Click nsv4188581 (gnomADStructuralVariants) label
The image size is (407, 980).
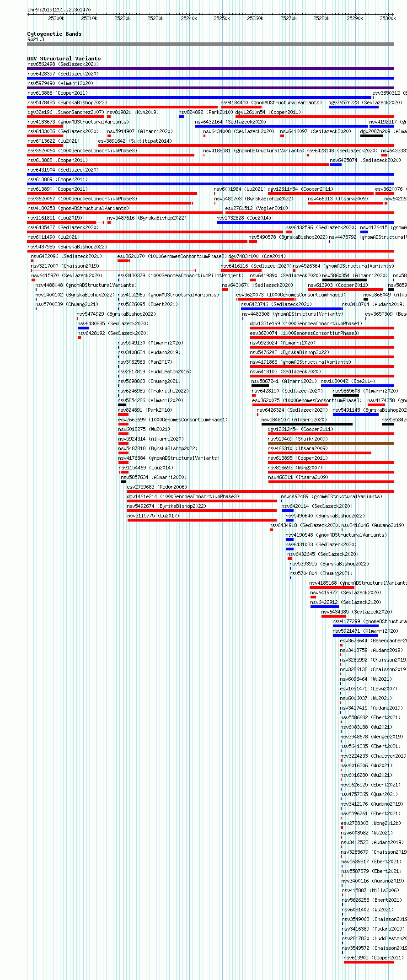[254, 151]
